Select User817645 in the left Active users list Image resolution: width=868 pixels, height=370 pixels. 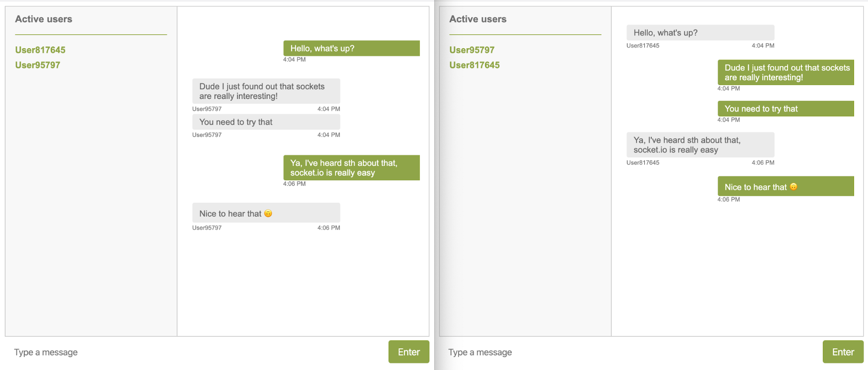pos(40,50)
